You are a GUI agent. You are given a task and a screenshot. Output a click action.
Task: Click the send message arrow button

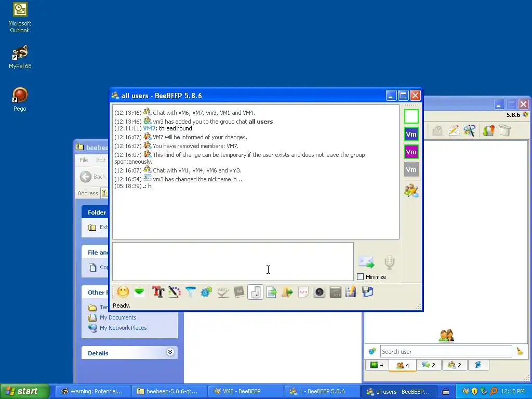(366, 262)
